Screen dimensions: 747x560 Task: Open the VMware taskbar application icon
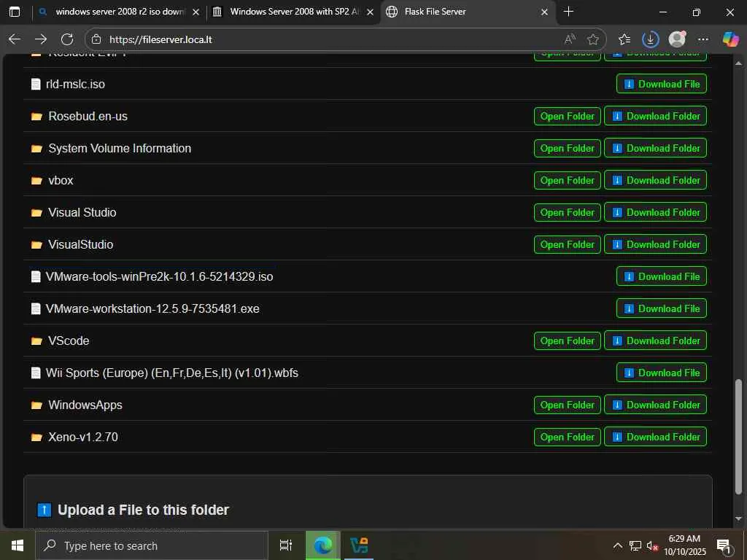[x=359, y=545]
